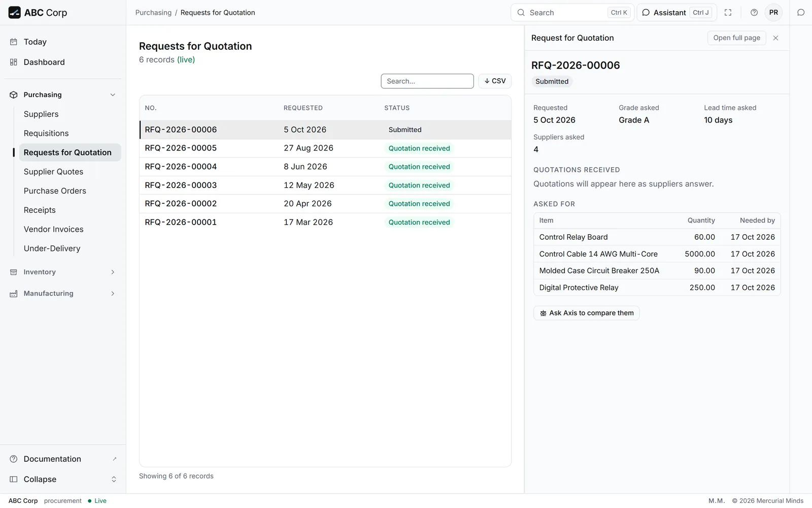Focus the table Search field

[x=427, y=81]
